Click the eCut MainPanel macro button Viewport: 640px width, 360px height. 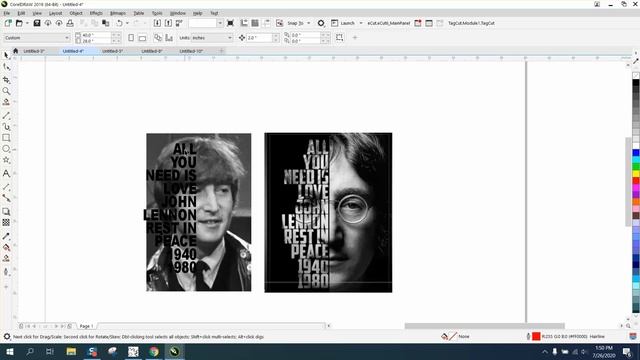pyautogui.click(x=389, y=23)
